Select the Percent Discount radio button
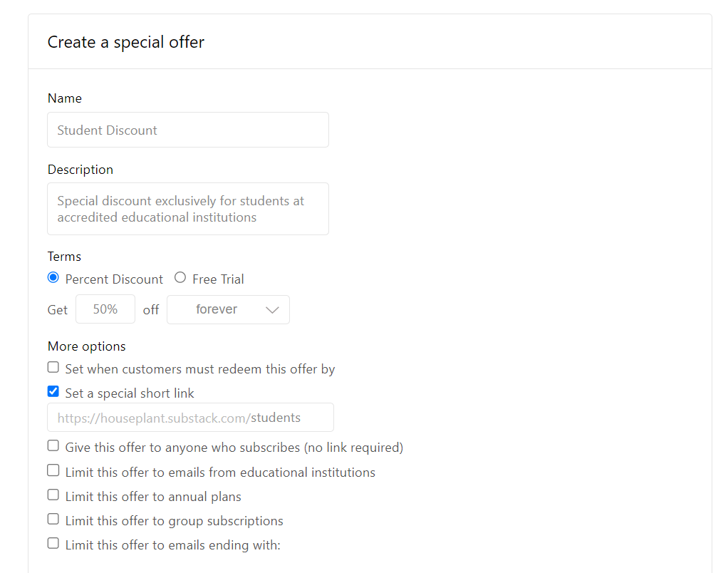Viewport: 728px width, 573px height. (53, 277)
